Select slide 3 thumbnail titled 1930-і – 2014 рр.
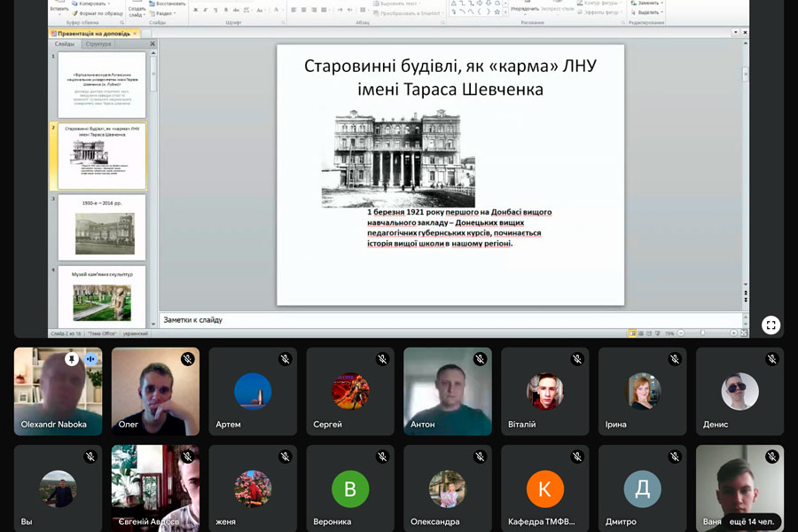Viewport: 798px width, 532px height. click(102, 228)
